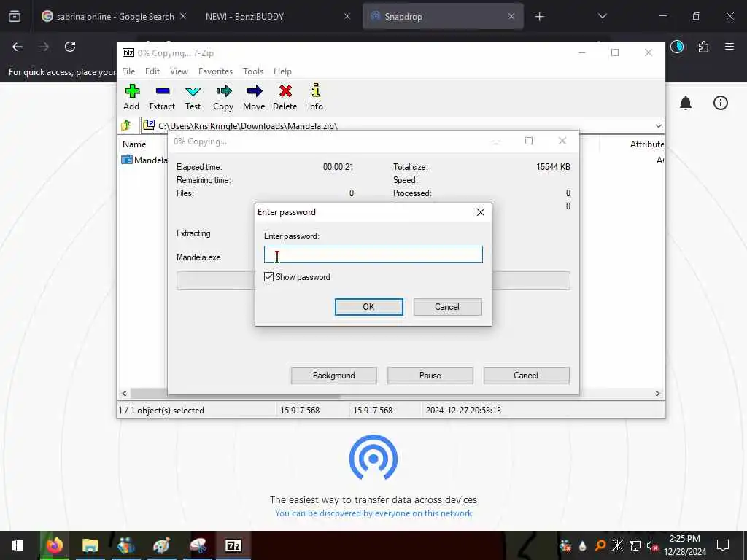This screenshot has height=560, width=747.
Task: Open the browser list all tabs dropdown
Action: [x=602, y=16]
